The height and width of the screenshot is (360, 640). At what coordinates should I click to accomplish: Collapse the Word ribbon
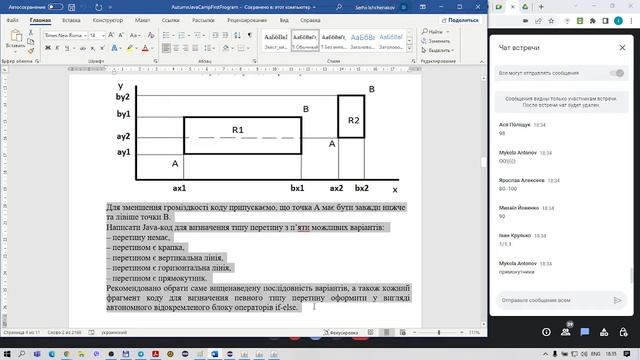coord(482,61)
